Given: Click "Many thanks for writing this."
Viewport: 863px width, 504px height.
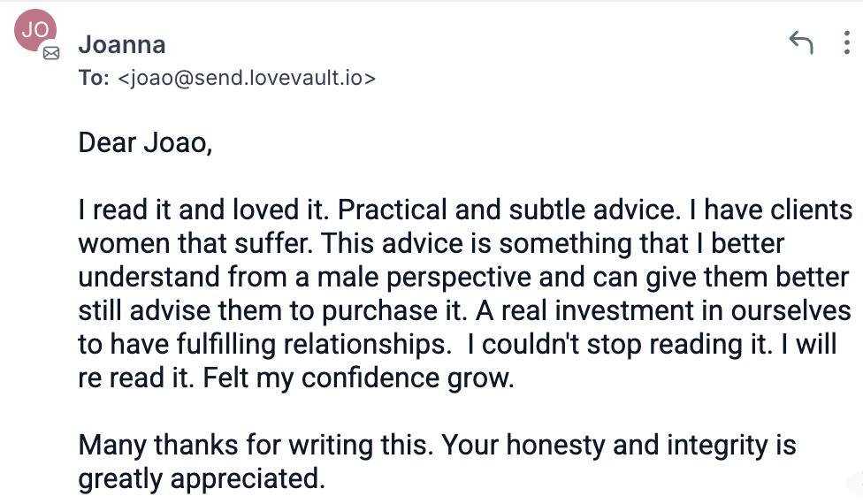Looking at the screenshot, I should click(x=256, y=444).
